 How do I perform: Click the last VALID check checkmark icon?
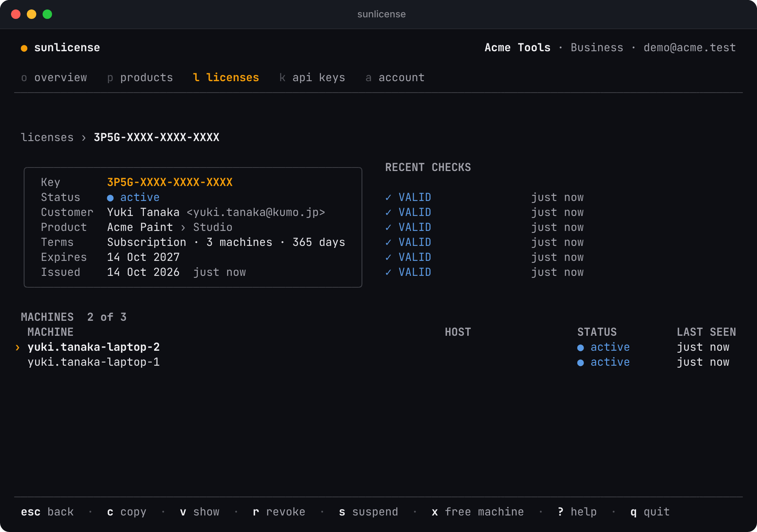coord(388,272)
